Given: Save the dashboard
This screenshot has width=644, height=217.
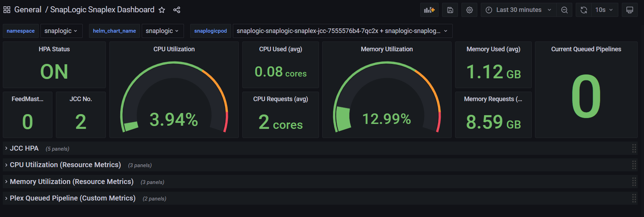Looking at the screenshot, I should click(x=450, y=10).
